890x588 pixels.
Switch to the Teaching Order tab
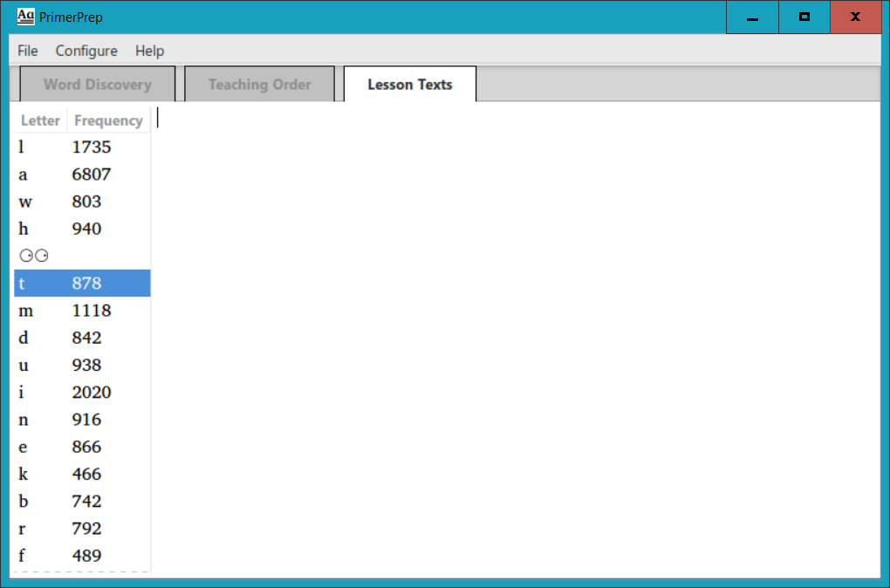(259, 84)
